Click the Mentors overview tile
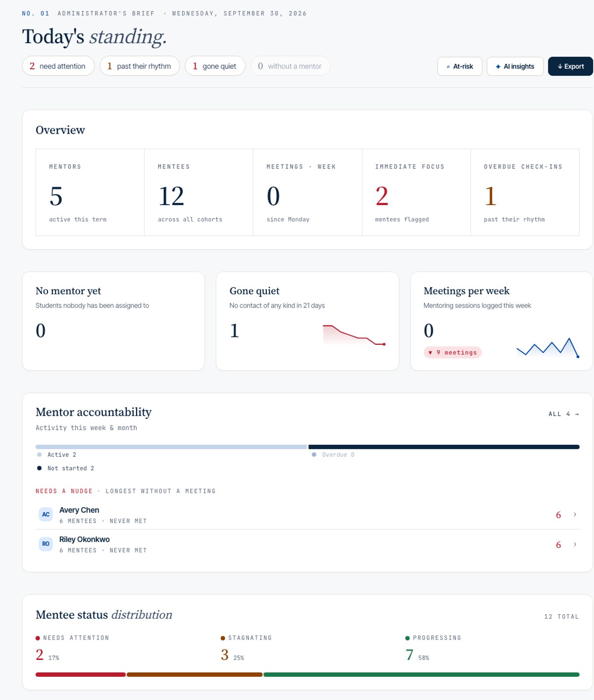 (90, 192)
